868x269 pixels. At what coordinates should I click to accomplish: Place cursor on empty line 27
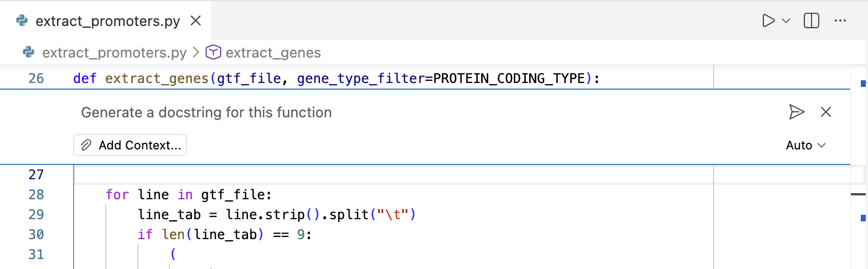[387, 175]
